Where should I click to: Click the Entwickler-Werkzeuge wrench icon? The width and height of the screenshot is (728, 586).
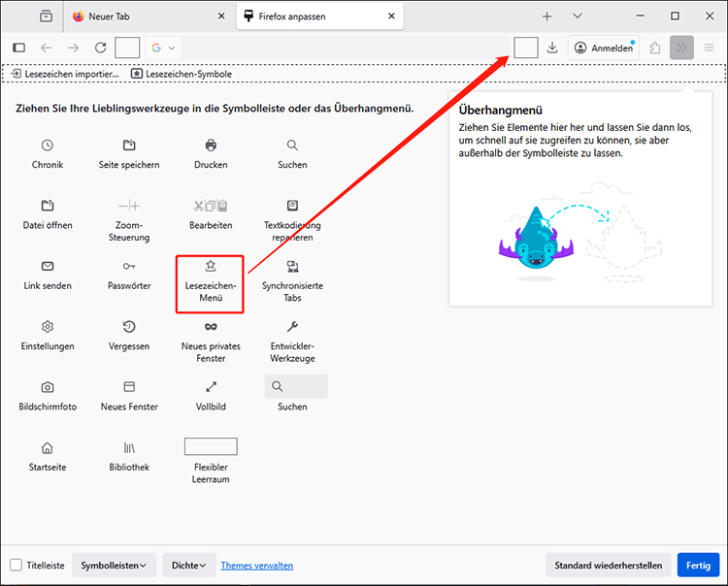pos(292,327)
